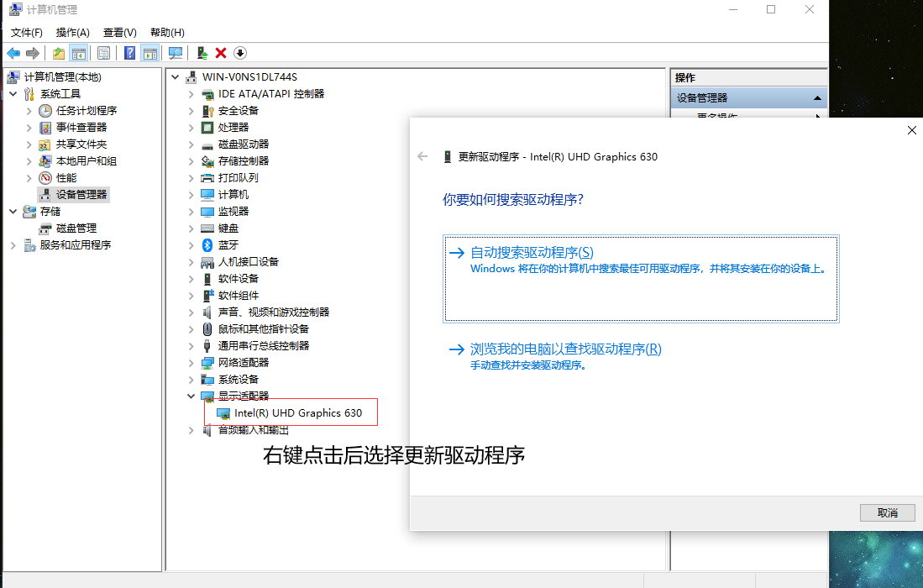Viewport: 923px width, 588px height.
Task: Click the 处理器 chip icon
Action: click(207, 128)
